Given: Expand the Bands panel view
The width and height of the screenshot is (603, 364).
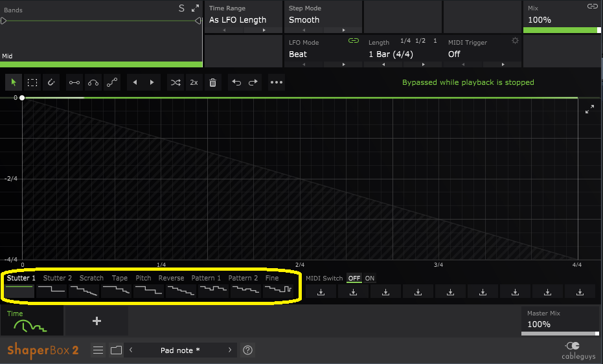Looking at the screenshot, I should click(x=196, y=8).
